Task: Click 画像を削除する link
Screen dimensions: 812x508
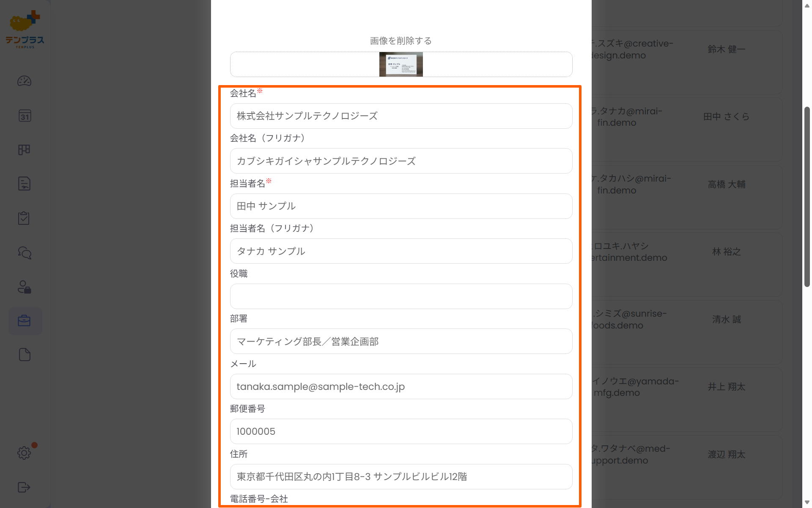Action: 401,41
